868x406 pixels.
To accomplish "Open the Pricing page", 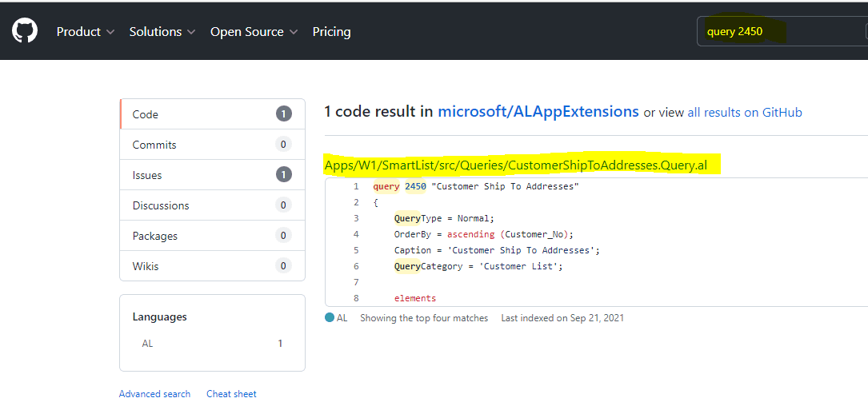I will tap(331, 31).
